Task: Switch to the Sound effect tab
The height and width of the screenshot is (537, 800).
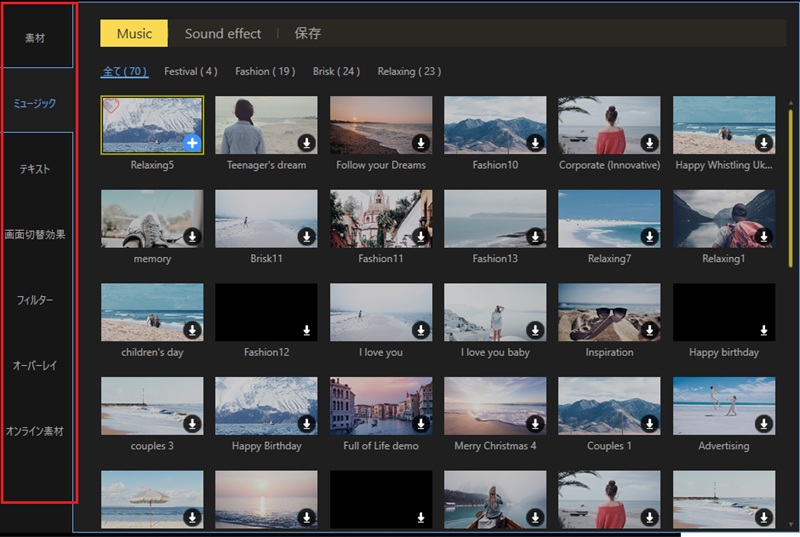Action: pyautogui.click(x=222, y=34)
